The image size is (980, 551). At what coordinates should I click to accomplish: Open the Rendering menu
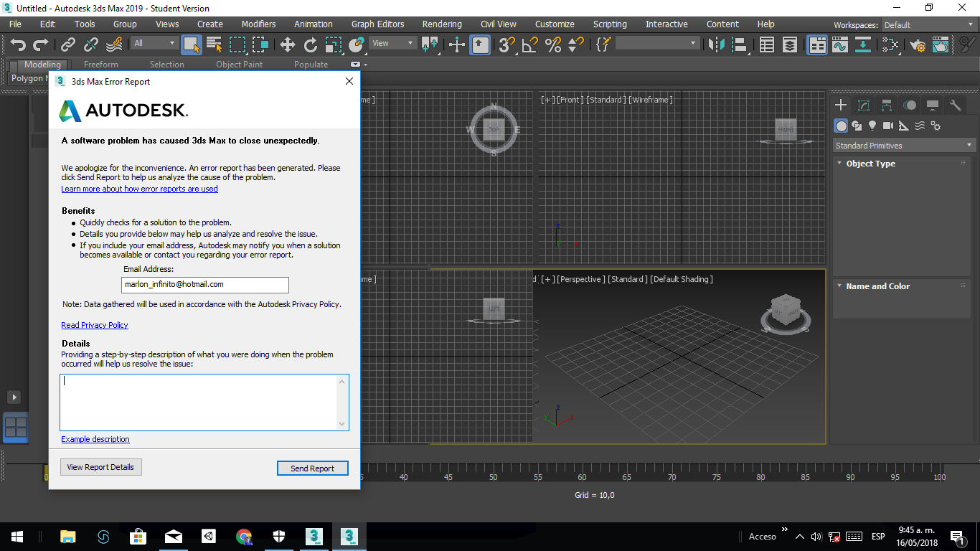(x=442, y=24)
